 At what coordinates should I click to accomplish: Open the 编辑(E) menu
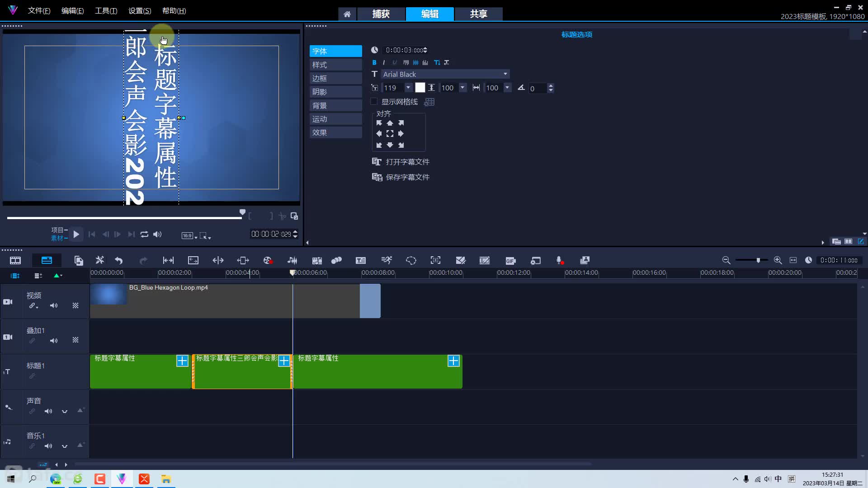point(72,11)
